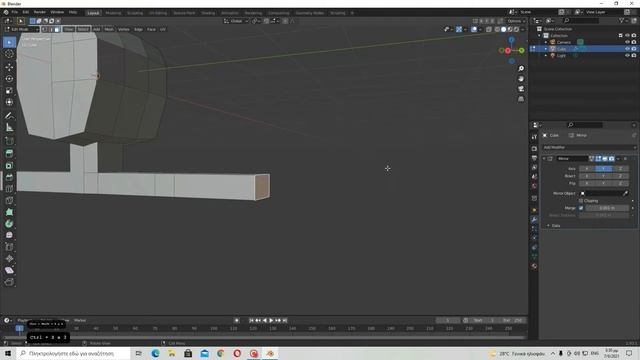Image resolution: width=640 pixels, height=360 pixels.
Task: Select the Rip Region tool
Action: [x=9, y=282]
